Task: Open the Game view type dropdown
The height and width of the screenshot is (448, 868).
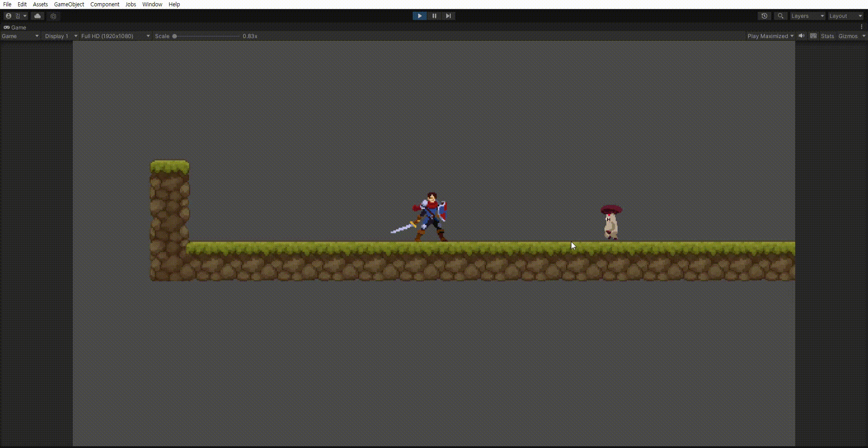Action: click(20, 36)
